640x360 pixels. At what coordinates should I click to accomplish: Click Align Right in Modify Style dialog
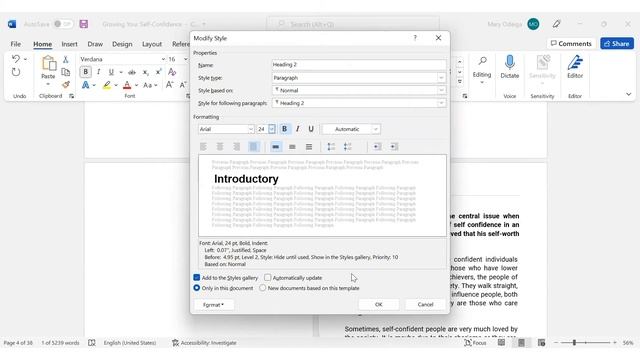(237, 147)
